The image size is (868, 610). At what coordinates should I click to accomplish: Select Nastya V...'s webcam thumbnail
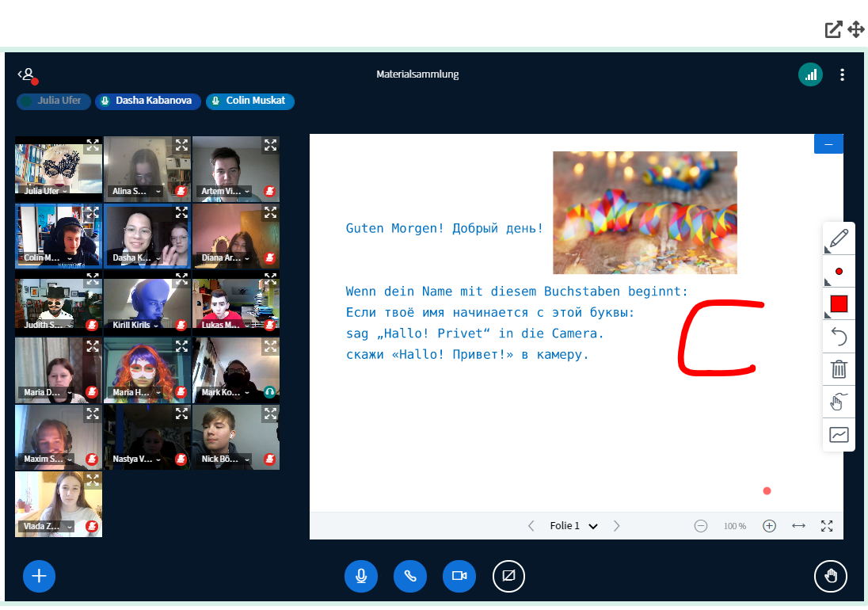point(147,437)
